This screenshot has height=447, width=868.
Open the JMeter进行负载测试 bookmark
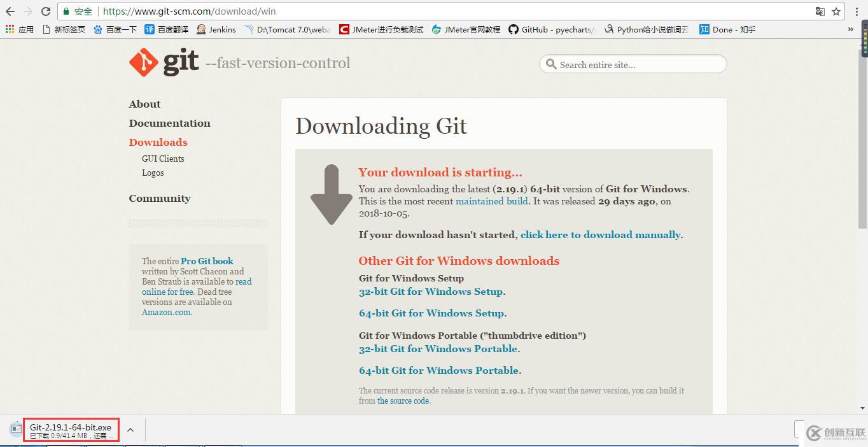tap(381, 29)
